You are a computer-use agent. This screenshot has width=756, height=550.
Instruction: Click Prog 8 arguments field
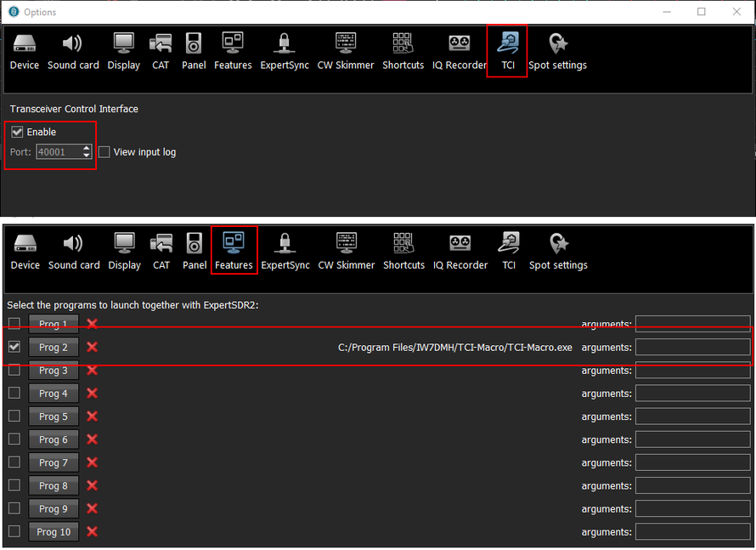coord(693,486)
